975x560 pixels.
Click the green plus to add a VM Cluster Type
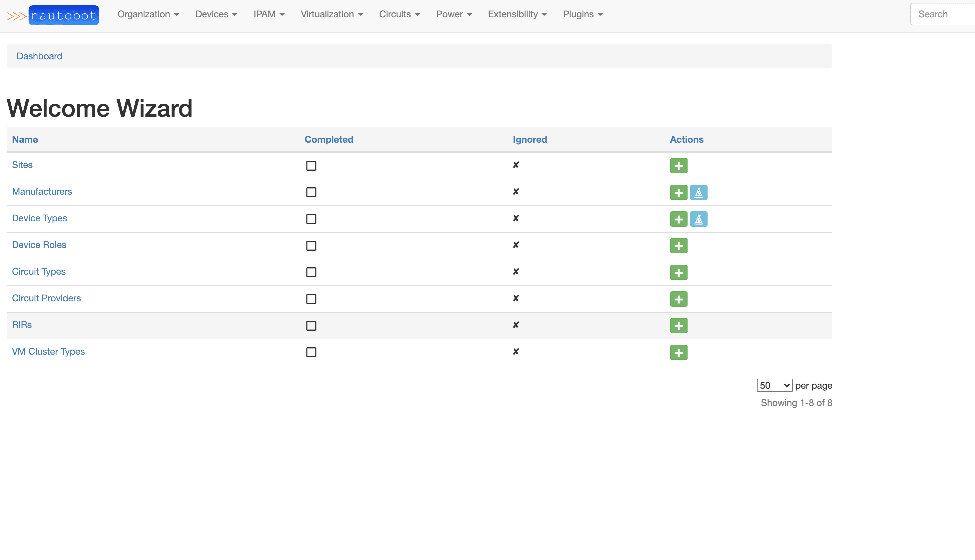click(x=679, y=352)
